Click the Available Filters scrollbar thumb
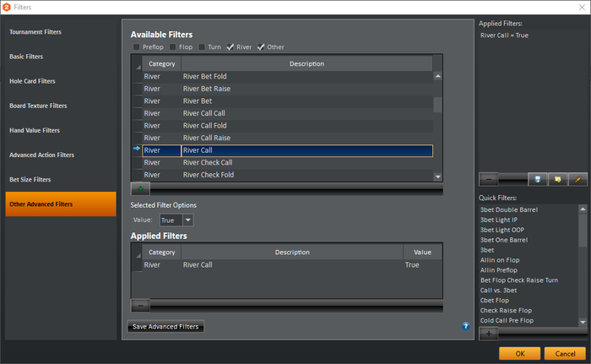 click(437, 105)
